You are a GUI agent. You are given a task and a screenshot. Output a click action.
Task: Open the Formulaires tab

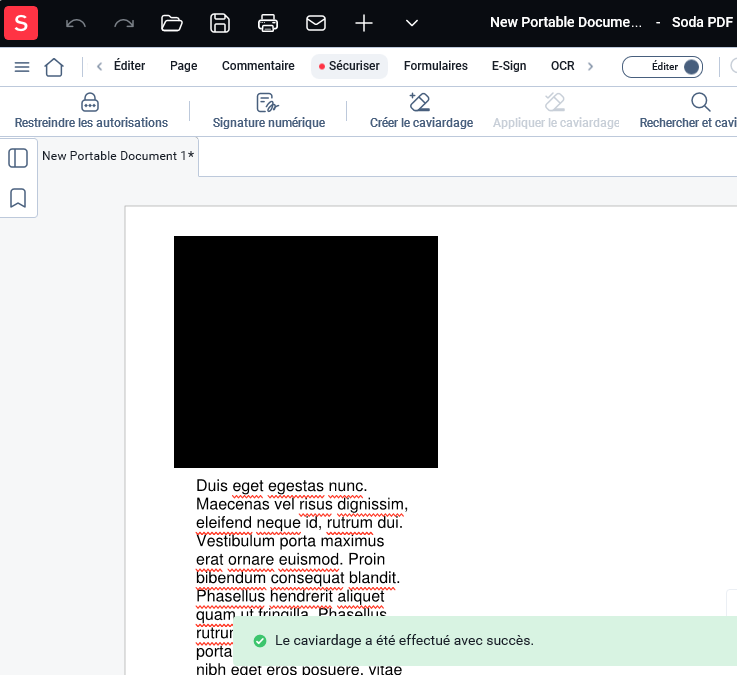point(436,66)
